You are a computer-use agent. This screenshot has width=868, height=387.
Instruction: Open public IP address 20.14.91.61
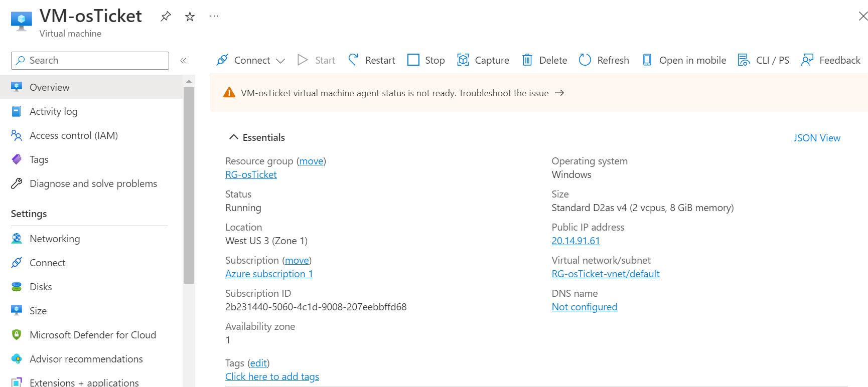click(x=575, y=241)
